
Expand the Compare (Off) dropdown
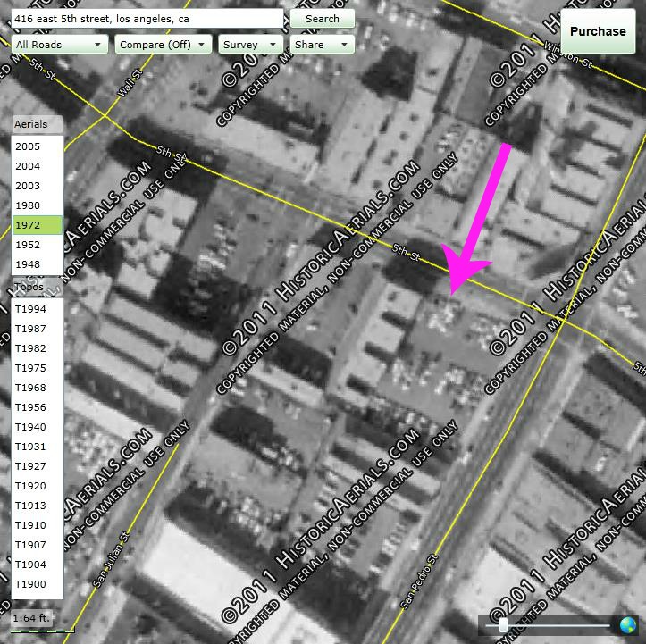click(x=164, y=45)
